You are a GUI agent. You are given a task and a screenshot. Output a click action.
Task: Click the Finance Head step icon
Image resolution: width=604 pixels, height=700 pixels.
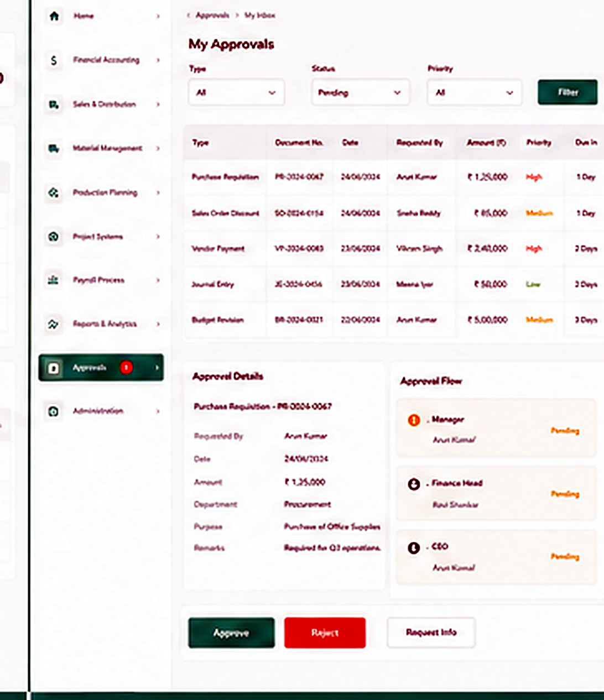pyautogui.click(x=414, y=484)
